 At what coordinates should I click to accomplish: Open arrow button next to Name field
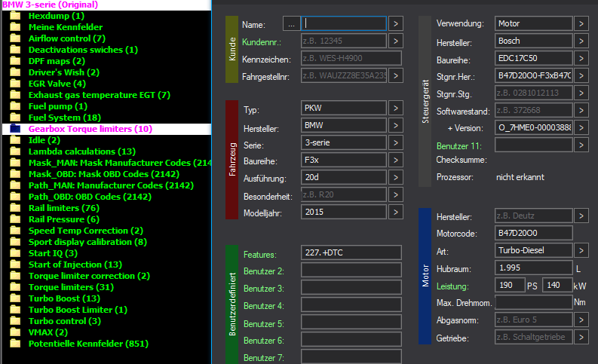point(396,24)
